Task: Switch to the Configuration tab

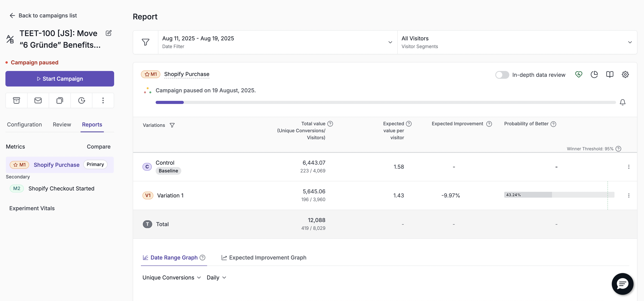Action: (24, 124)
